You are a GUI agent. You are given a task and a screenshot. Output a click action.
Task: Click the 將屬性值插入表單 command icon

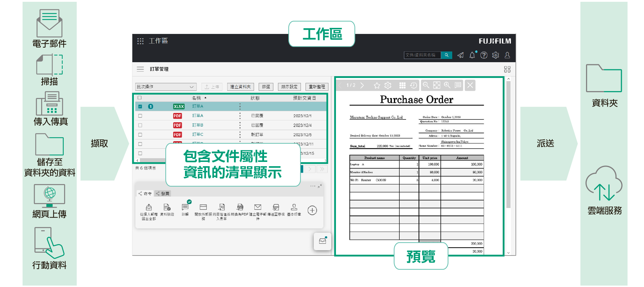pos(221,207)
